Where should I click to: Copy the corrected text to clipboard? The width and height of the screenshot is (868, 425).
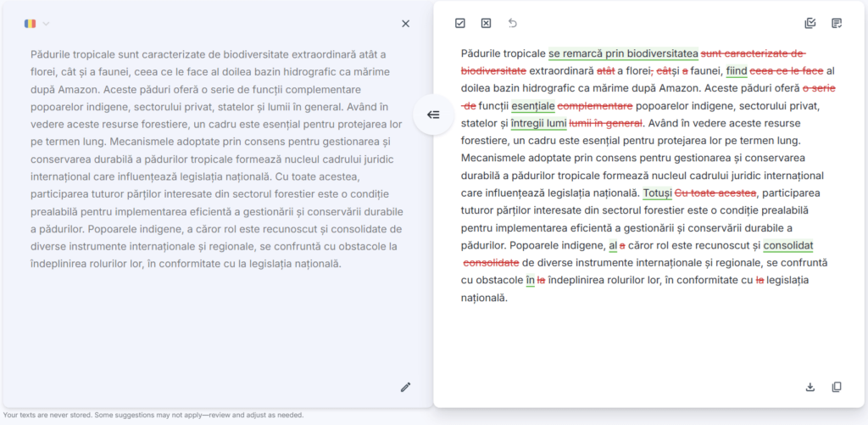pyautogui.click(x=837, y=387)
